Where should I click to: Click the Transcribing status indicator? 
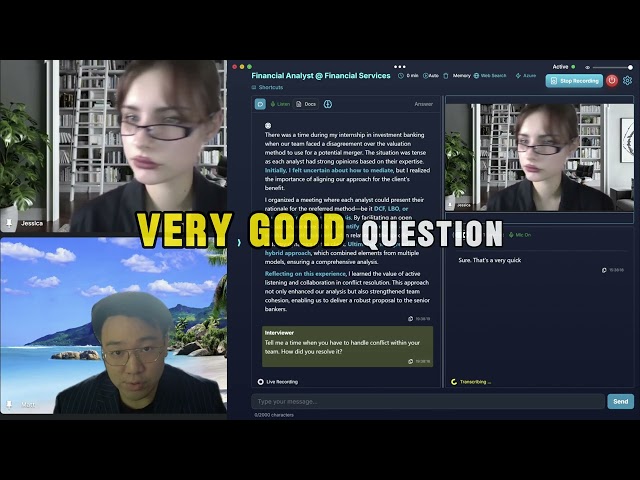[x=471, y=382]
